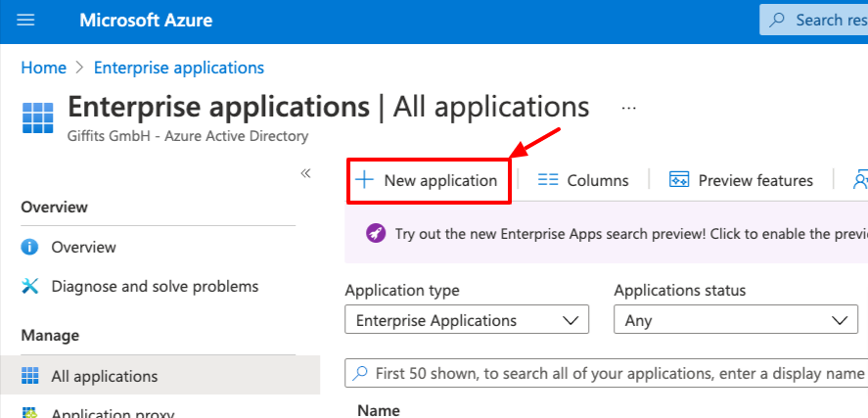Viewport: 868px width, 418px height.
Task: Open Application type dropdown
Action: click(467, 320)
